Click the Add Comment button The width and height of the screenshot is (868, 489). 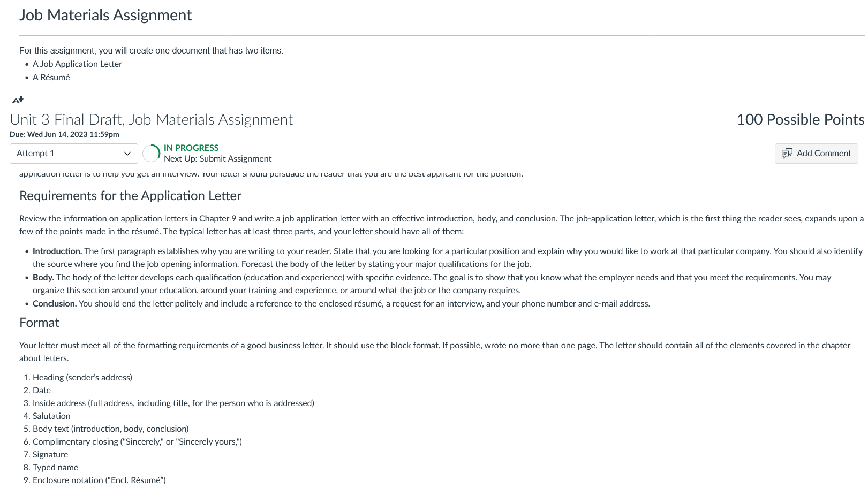click(x=816, y=154)
